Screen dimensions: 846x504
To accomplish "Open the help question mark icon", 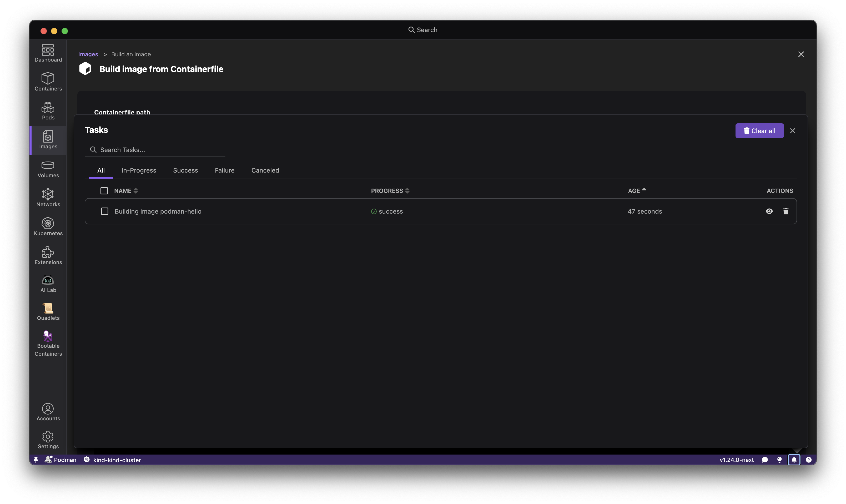I will point(809,460).
